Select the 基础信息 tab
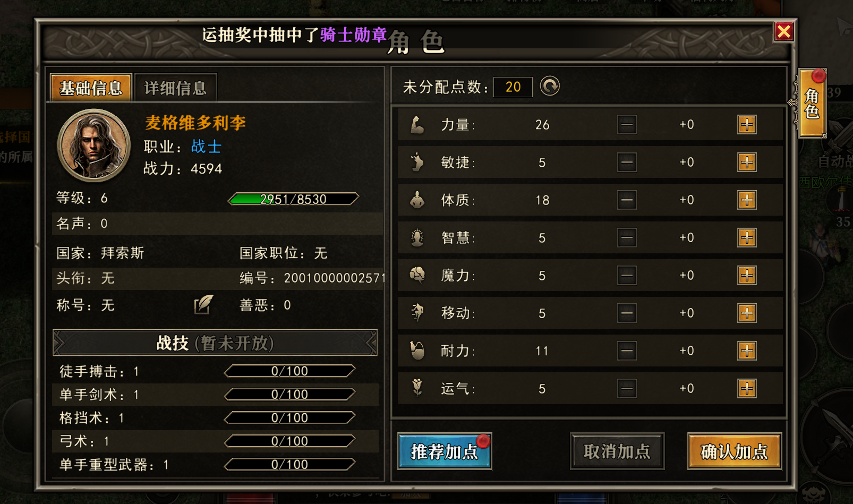 click(91, 88)
